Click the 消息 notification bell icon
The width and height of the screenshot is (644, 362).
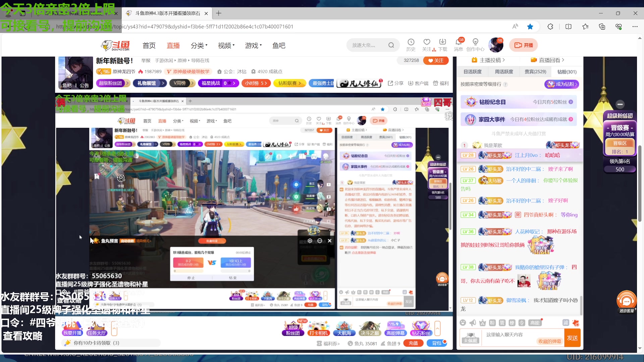point(458,42)
